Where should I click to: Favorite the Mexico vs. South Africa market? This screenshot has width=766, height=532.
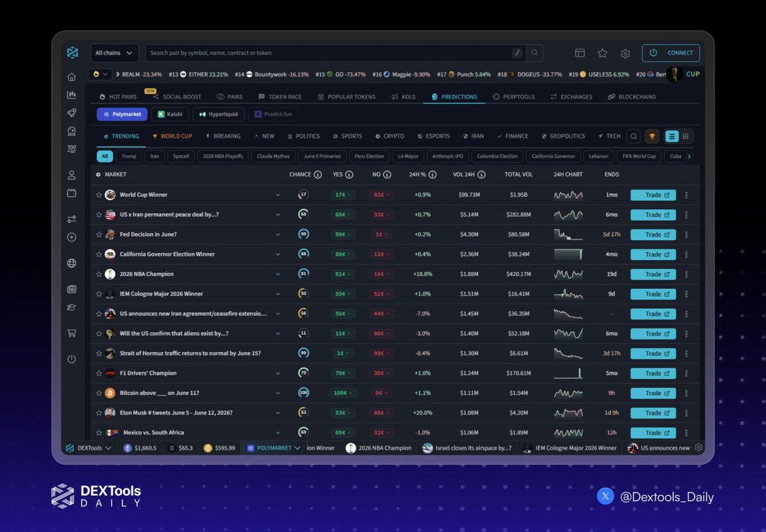pos(99,432)
